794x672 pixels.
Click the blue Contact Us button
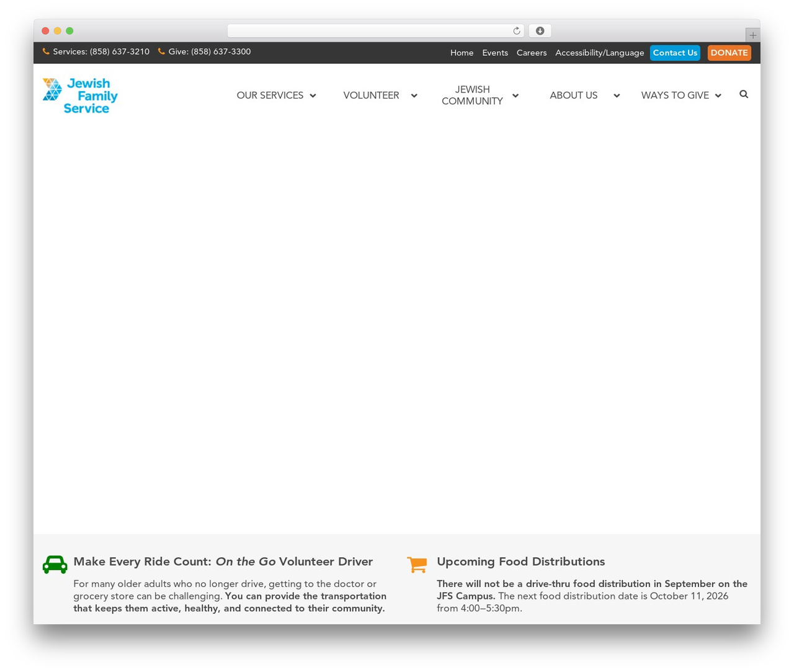pos(675,53)
